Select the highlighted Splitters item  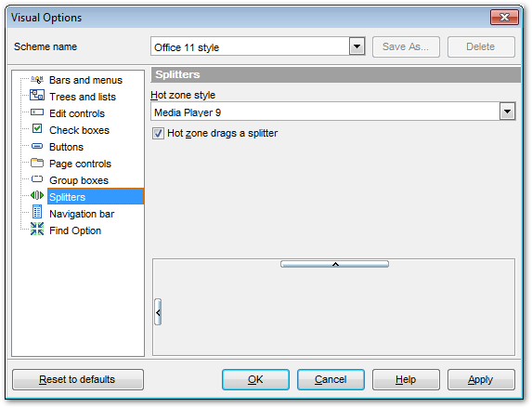96,197
